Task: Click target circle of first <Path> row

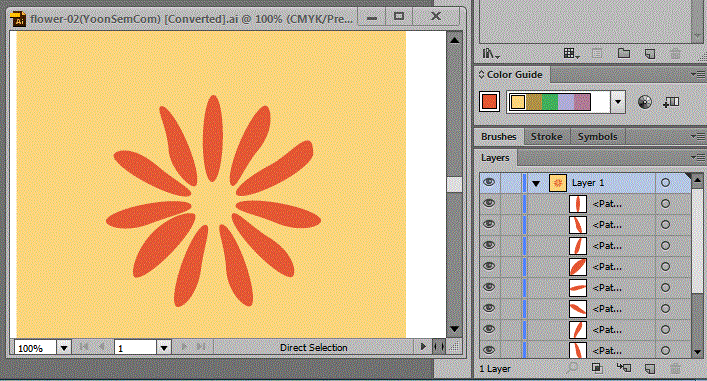Action: click(x=665, y=203)
